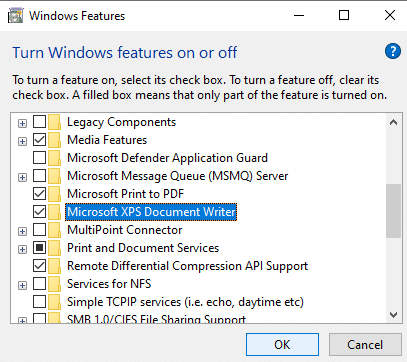Select highlighted Microsoft XPS Document Writer label

pos(151,212)
